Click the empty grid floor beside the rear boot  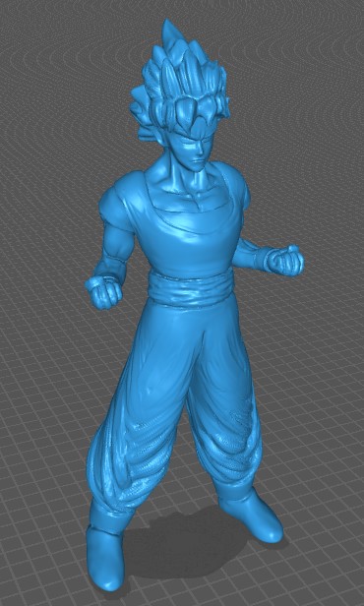(x=321, y=521)
